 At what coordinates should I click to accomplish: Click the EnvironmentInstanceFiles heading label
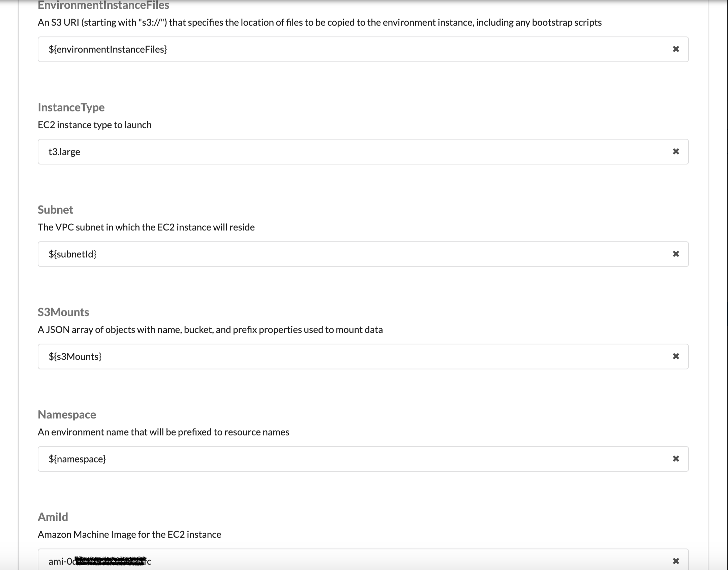click(x=103, y=5)
